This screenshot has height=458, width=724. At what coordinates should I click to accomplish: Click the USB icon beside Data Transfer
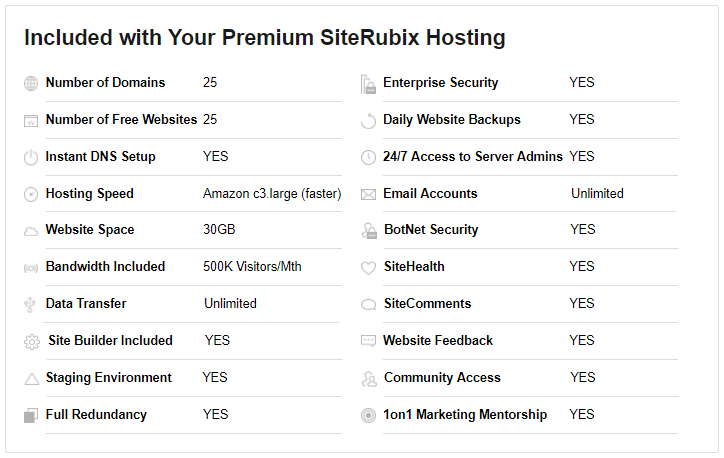(x=30, y=305)
